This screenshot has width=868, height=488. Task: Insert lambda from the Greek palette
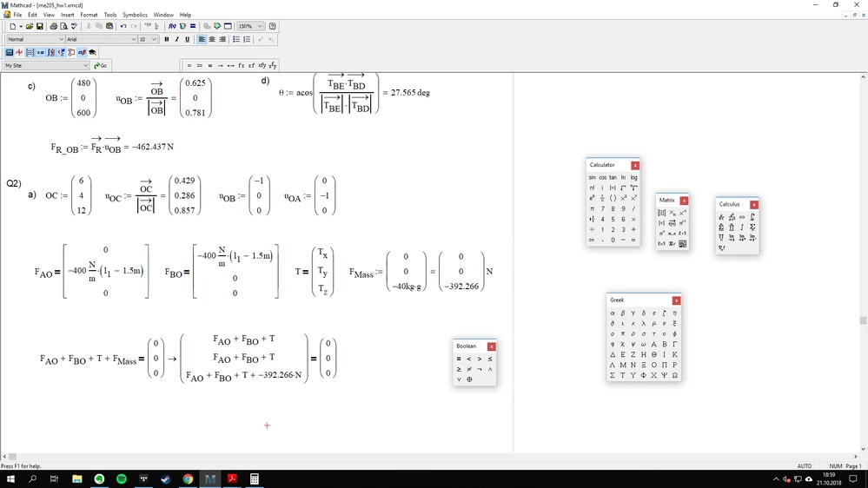pos(643,323)
